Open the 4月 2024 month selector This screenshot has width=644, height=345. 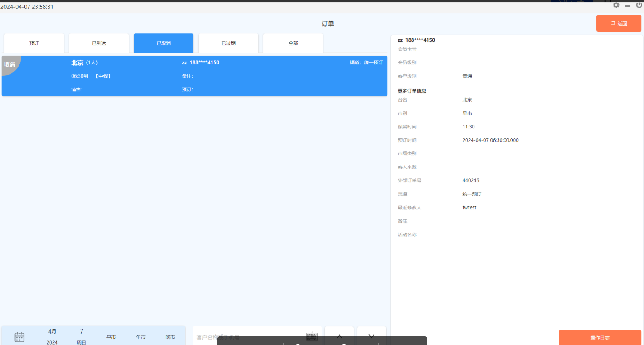coord(52,337)
